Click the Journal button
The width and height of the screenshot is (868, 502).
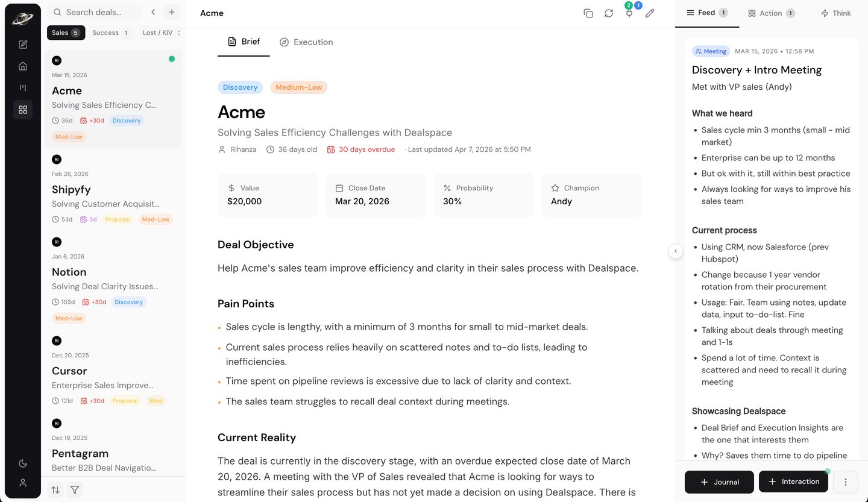coord(719,482)
